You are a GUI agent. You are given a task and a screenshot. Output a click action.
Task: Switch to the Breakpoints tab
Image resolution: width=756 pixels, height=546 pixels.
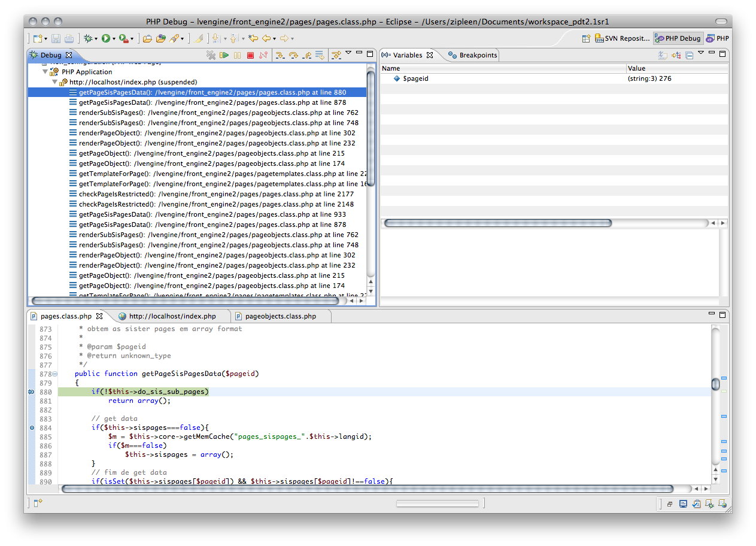pos(472,55)
